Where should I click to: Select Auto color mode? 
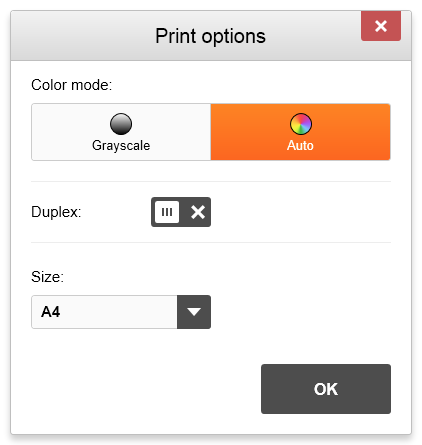[x=300, y=132]
